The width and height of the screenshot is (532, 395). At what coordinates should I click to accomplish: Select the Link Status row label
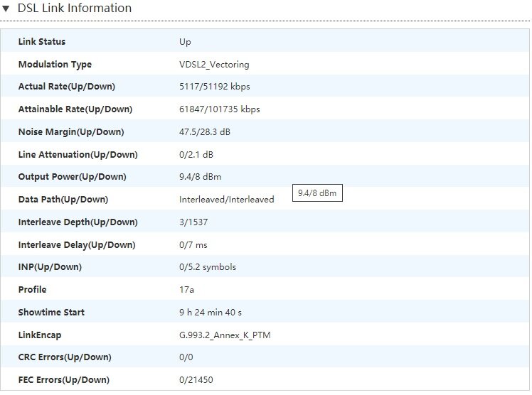pos(42,42)
